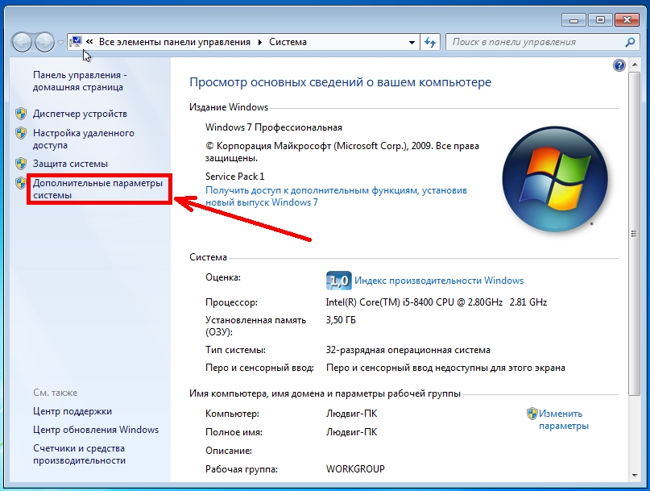
Task: Click 'Перо и сенсорный ввод недоступны' text
Action: click(446, 368)
